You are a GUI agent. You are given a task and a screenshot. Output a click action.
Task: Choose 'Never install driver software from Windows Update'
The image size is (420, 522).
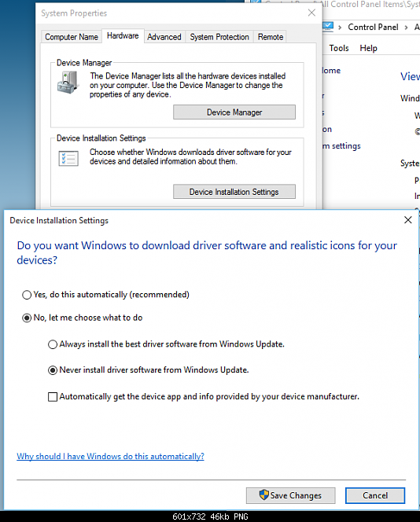point(53,370)
